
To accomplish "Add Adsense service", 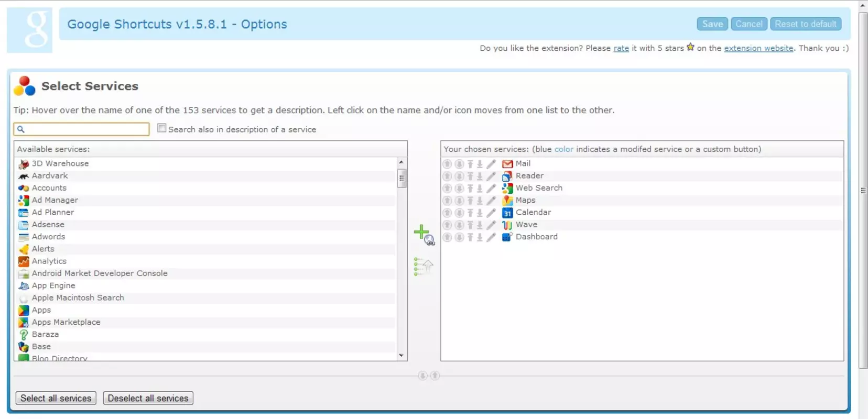I will click(x=48, y=225).
